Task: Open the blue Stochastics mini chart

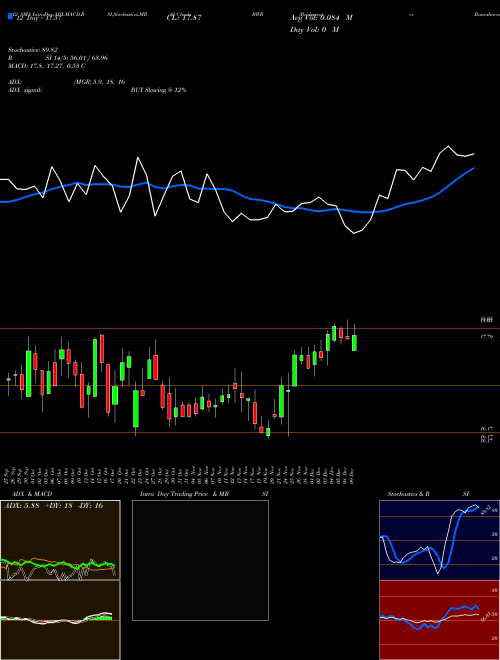Action: click(439, 540)
